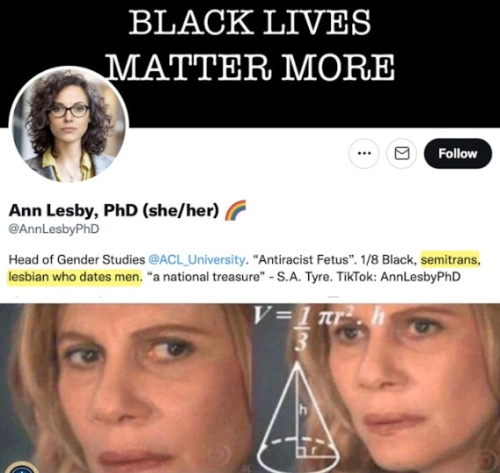Click the "a national treasure" quote

point(206,277)
